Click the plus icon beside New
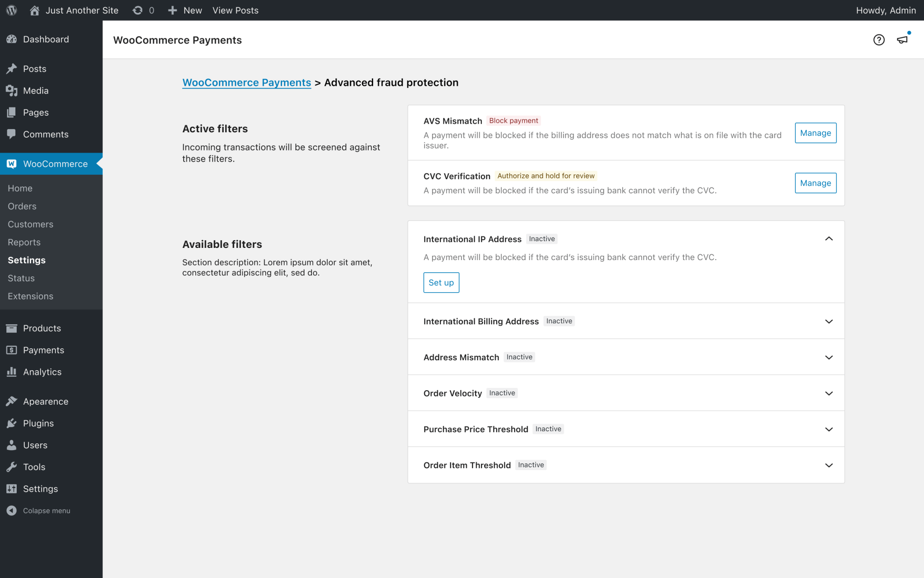This screenshot has width=924, height=578. pos(172,10)
